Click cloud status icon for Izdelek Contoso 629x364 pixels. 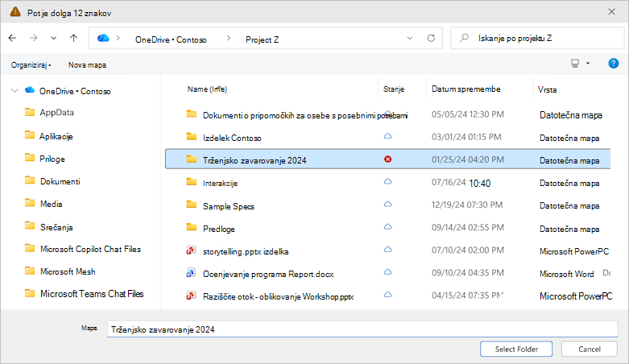[387, 136]
